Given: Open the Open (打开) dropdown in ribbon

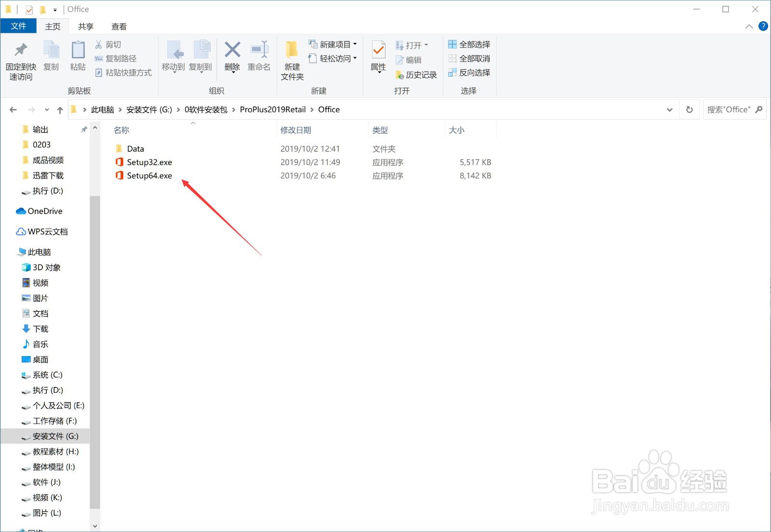Looking at the screenshot, I should (x=412, y=45).
